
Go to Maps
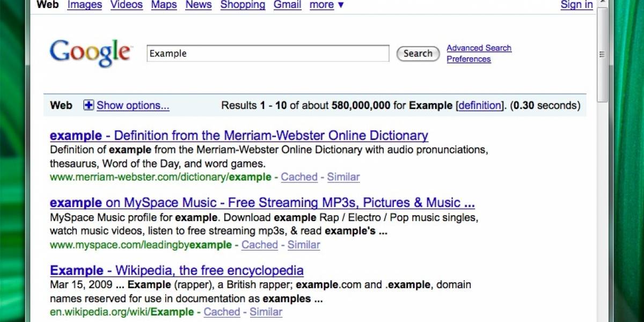164,5
